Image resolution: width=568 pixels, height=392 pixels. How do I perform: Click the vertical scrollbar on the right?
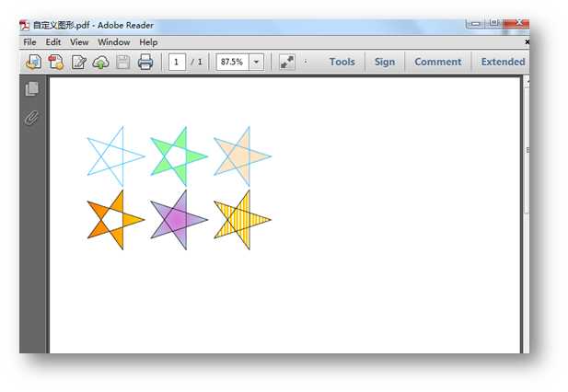[x=527, y=150]
